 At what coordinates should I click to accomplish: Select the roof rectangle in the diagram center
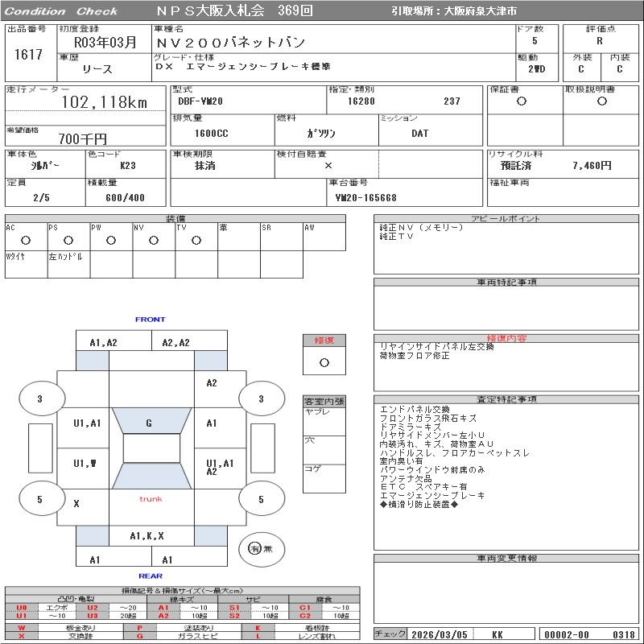[x=151, y=448]
